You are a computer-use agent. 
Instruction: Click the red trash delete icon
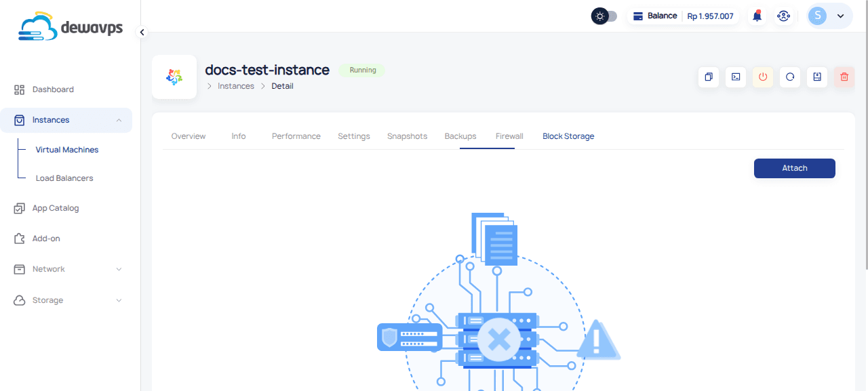(844, 77)
